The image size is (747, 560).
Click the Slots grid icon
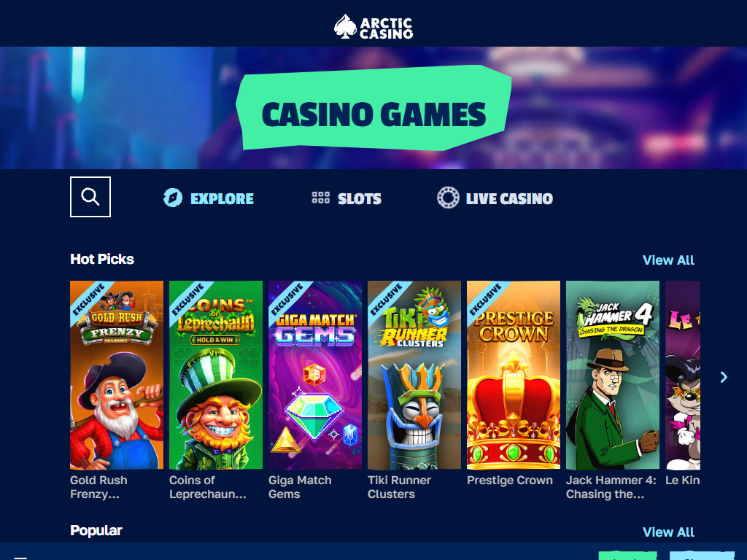tap(321, 198)
